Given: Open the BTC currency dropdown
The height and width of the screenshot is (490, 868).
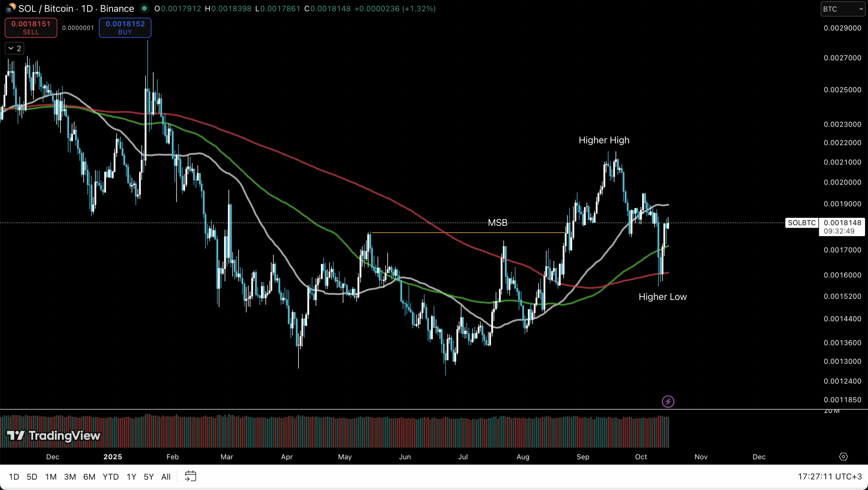Looking at the screenshot, I should pyautogui.click(x=843, y=9).
